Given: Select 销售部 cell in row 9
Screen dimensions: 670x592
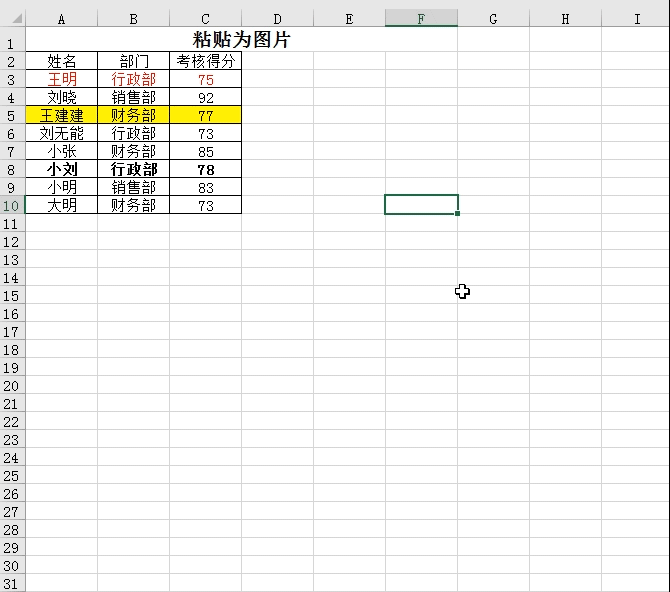Looking at the screenshot, I should (133, 187).
